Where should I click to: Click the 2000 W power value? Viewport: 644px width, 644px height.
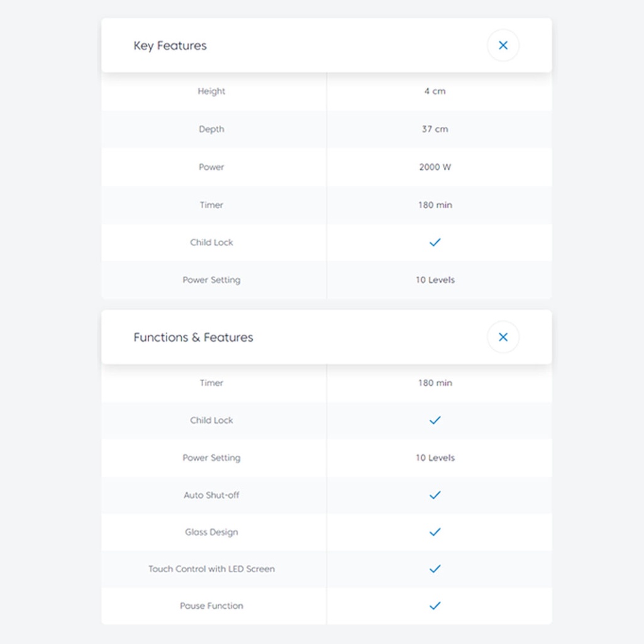coord(435,167)
